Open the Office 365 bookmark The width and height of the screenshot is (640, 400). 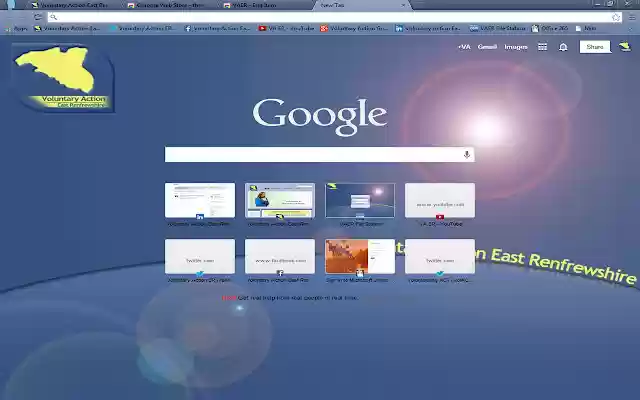(550, 29)
